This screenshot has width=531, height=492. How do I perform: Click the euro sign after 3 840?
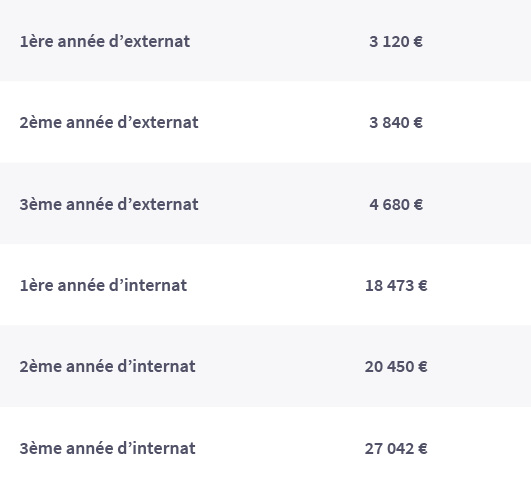pos(418,123)
